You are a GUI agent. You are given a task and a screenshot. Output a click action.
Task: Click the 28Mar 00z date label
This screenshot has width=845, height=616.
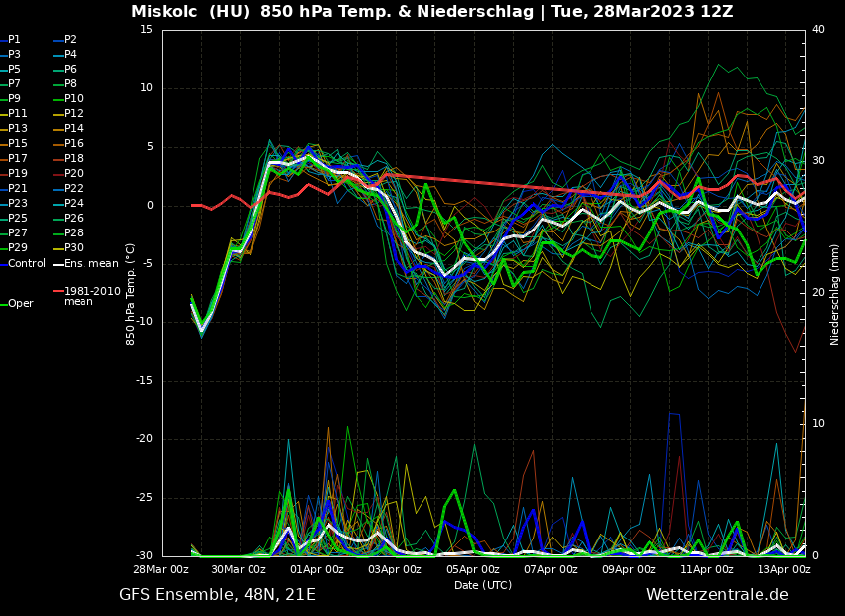click(x=162, y=570)
